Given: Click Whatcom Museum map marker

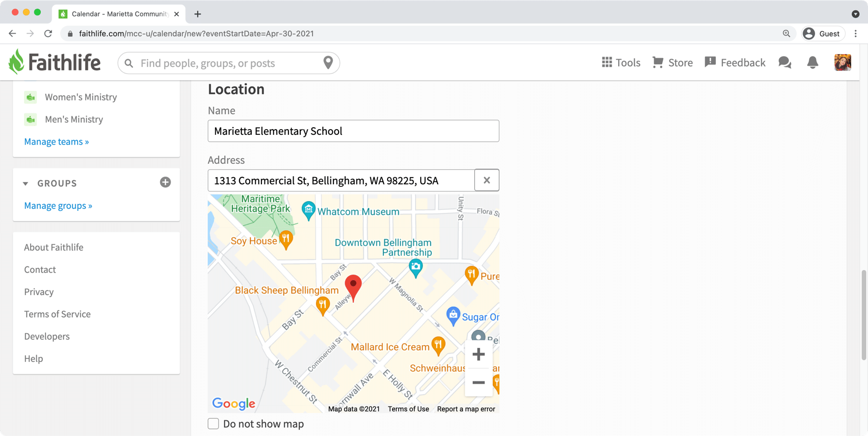Looking at the screenshot, I should coord(308,211).
